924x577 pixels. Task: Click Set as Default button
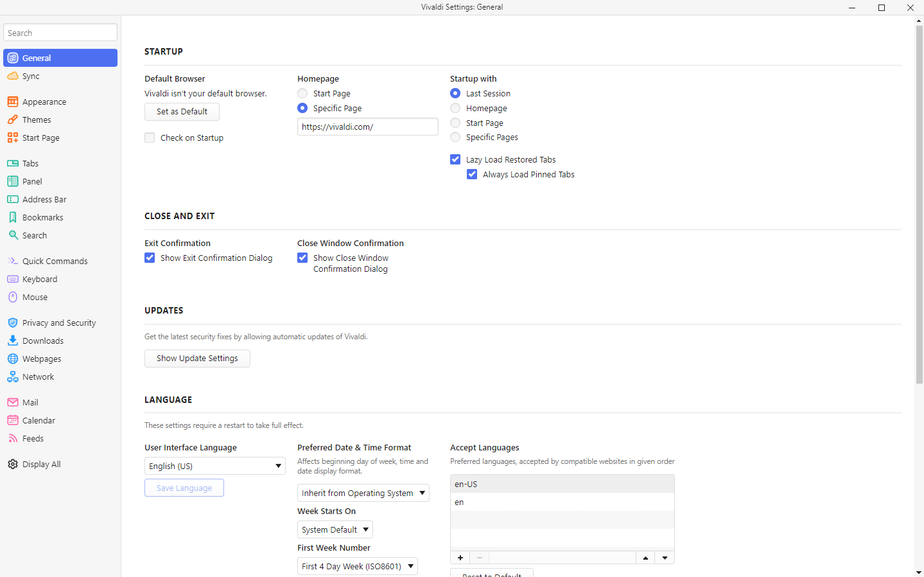pyautogui.click(x=182, y=112)
